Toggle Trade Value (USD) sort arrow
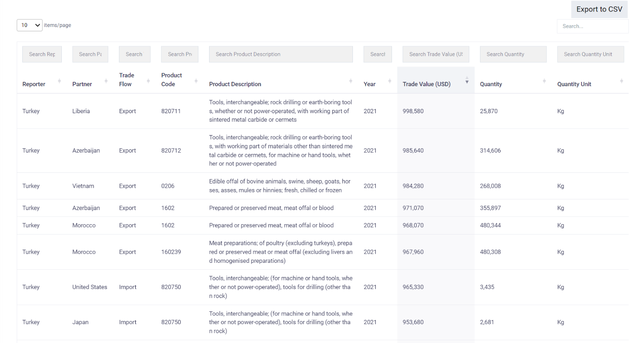This screenshot has height=343, width=644. click(467, 81)
